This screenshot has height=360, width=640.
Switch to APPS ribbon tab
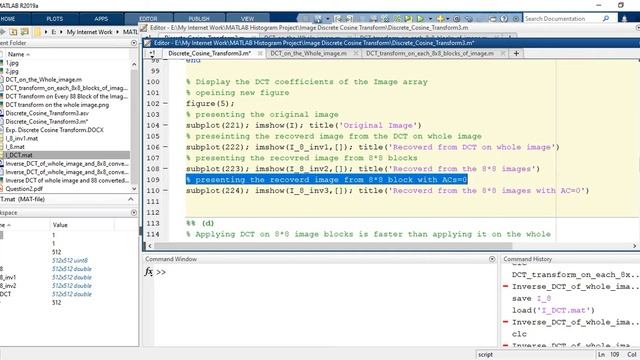click(101, 19)
